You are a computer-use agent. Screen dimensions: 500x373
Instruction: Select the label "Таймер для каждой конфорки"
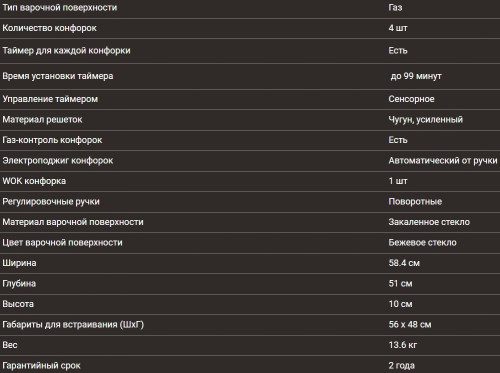click(66, 51)
